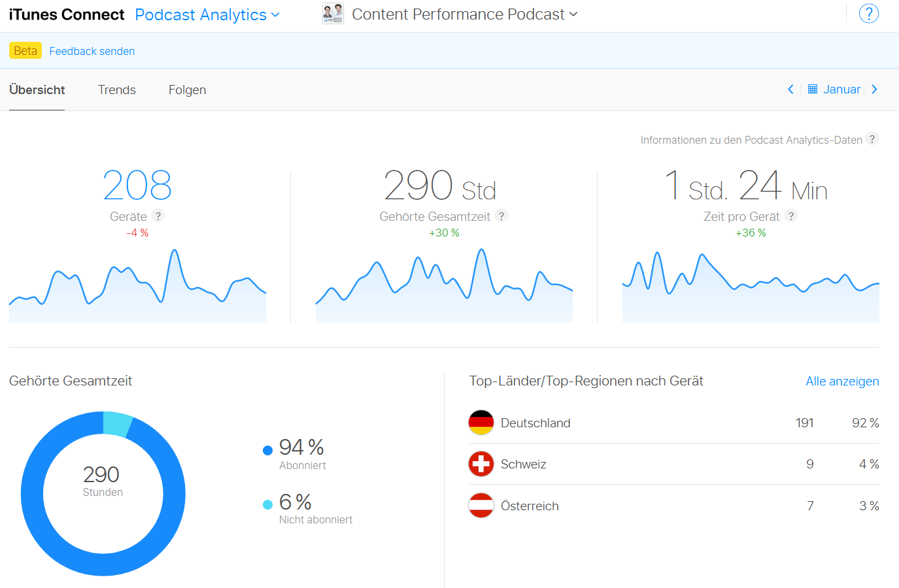
Task: Click the 208 devices value
Action: click(x=137, y=186)
